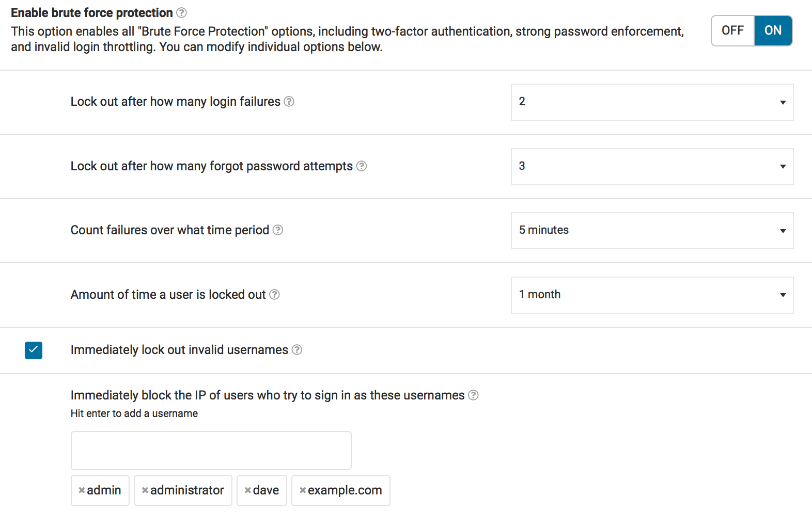The image size is (812, 513).
Task: Remove the administrator username tag
Action: (145, 490)
